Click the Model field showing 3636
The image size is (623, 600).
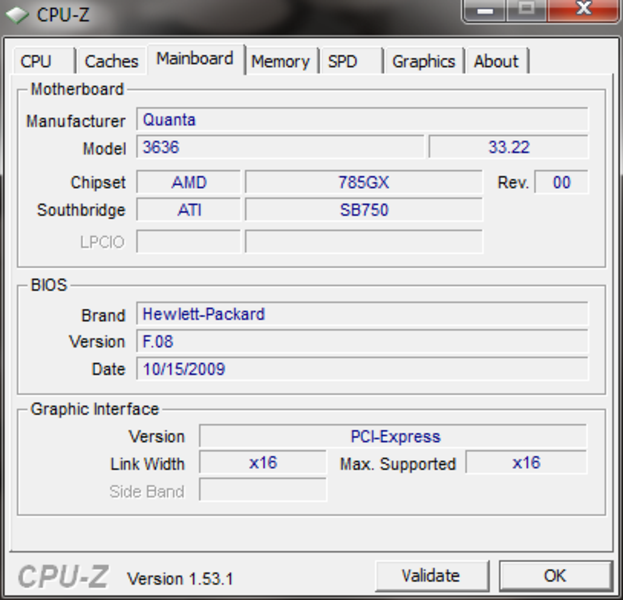click(280, 147)
